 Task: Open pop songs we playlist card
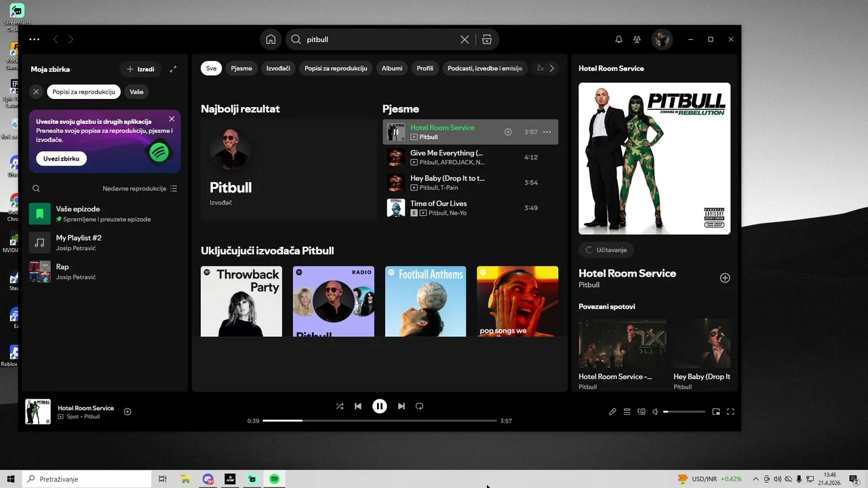[x=517, y=302]
